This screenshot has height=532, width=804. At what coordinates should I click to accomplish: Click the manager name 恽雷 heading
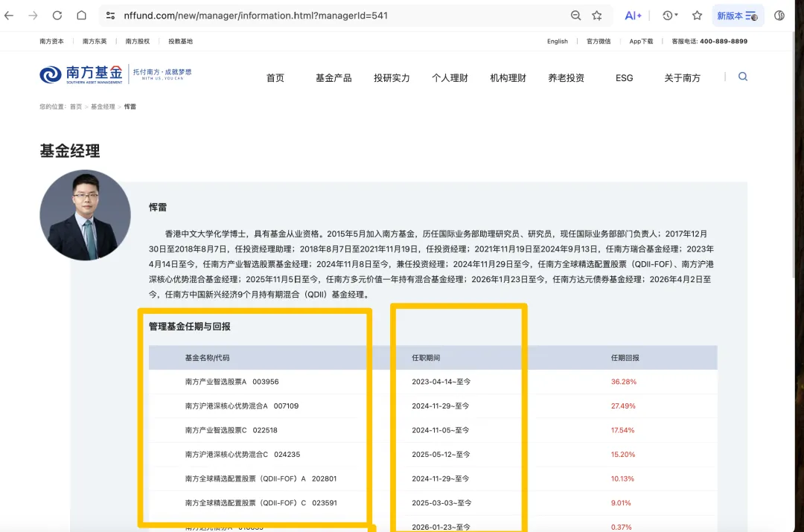(x=157, y=207)
